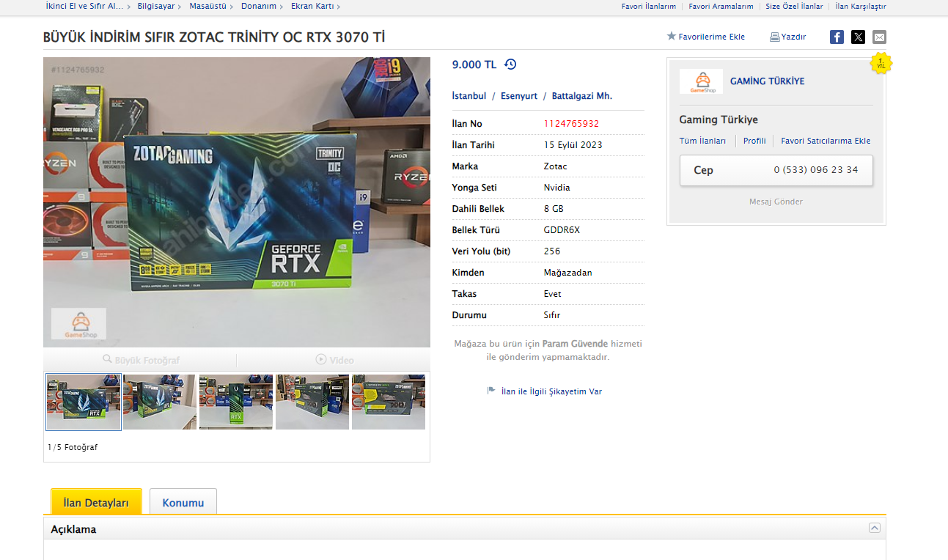Click the Takas value Evet
Screen dimensions: 948x560
[553, 294]
